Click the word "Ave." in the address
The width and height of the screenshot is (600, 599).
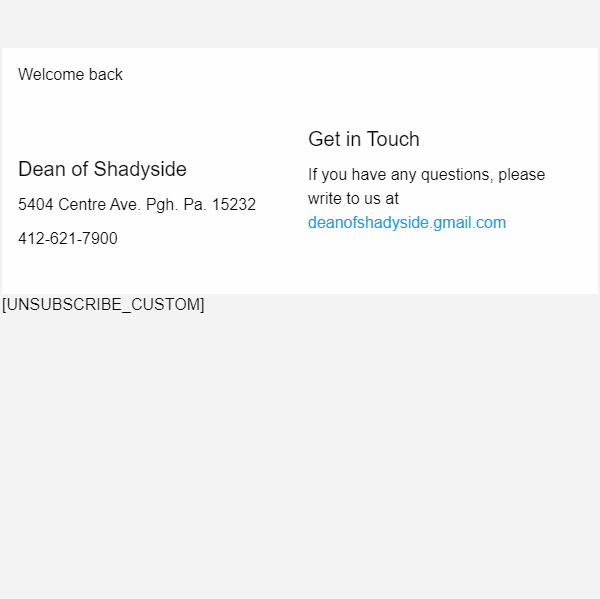[x=125, y=205]
